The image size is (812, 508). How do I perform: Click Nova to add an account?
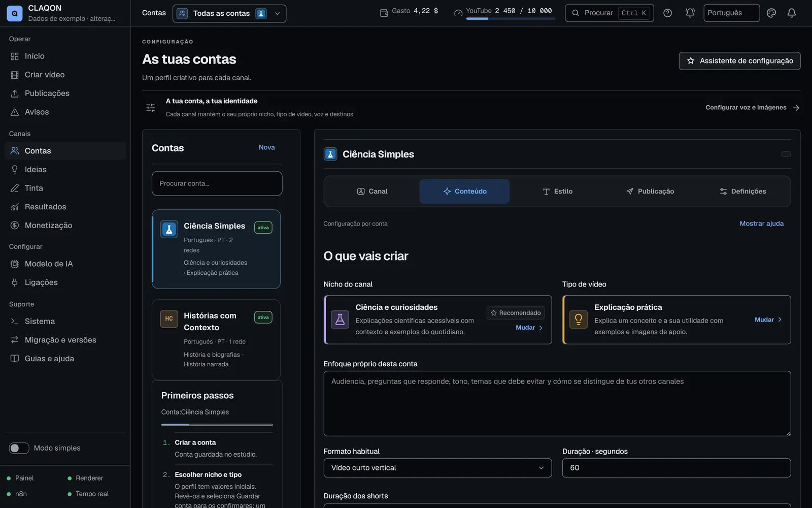pos(266,147)
